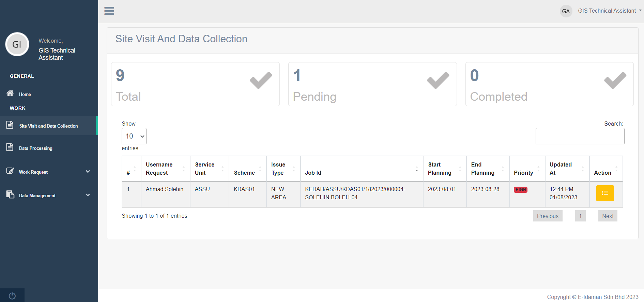Click the GA user avatar
Screen dimensions: 644x302
tap(566, 11)
